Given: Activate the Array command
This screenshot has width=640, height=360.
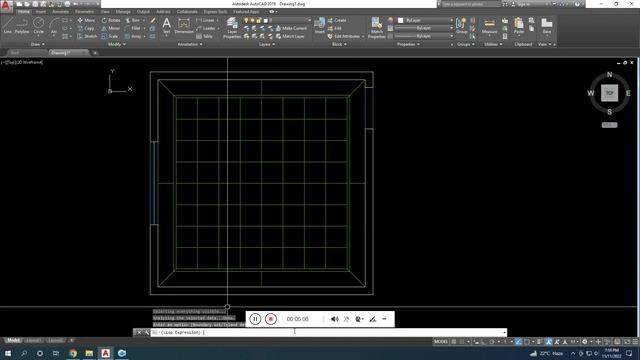Looking at the screenshot, I should click(133, 36).
